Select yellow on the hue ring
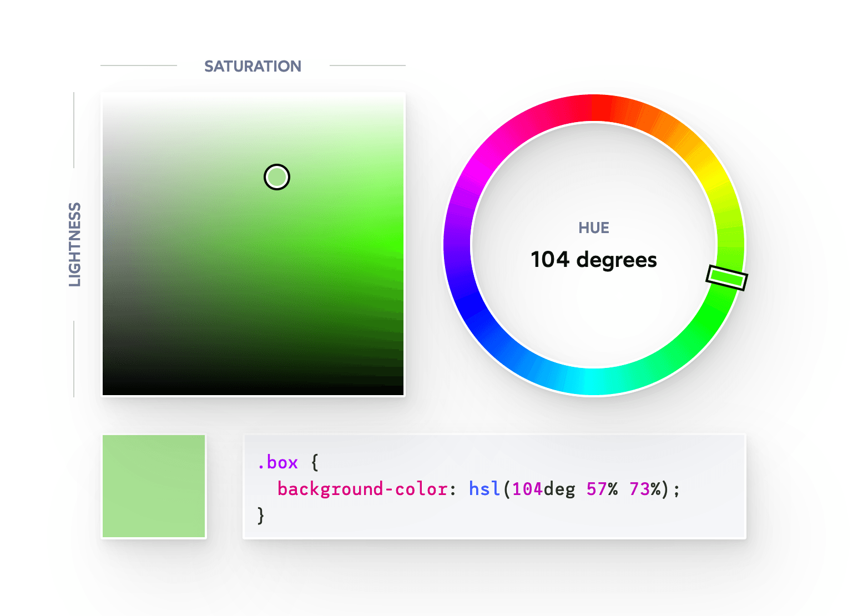Image resolution: width=868 pixels, height=616 pixels. pyautogui.click(x=713, y=176)
